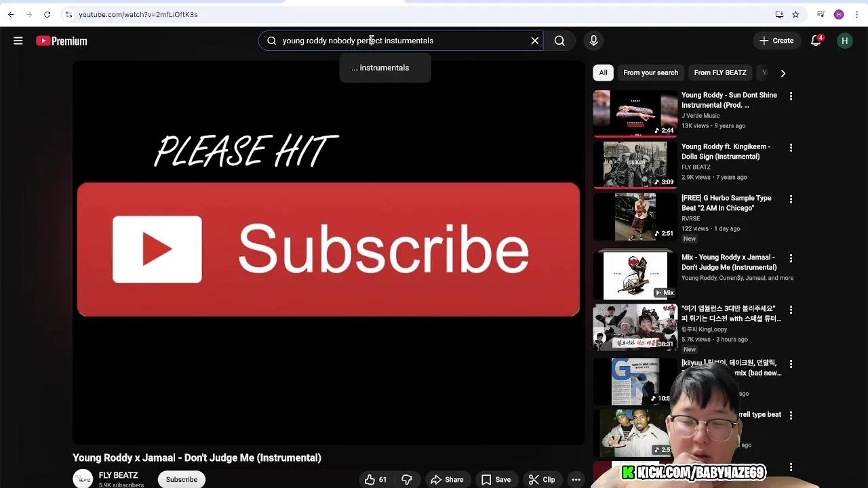
Task: Click the video player area
Action: pos(329,252)
